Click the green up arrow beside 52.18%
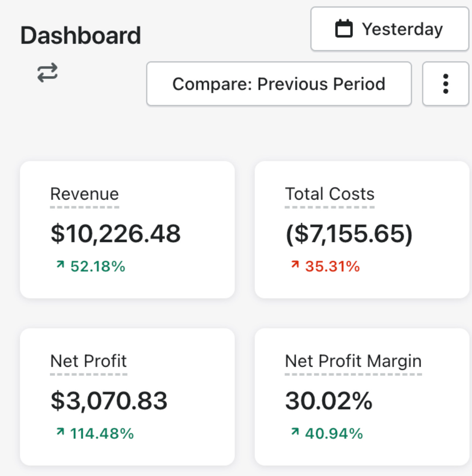This screenshot has height=476, width=472. 60,264
